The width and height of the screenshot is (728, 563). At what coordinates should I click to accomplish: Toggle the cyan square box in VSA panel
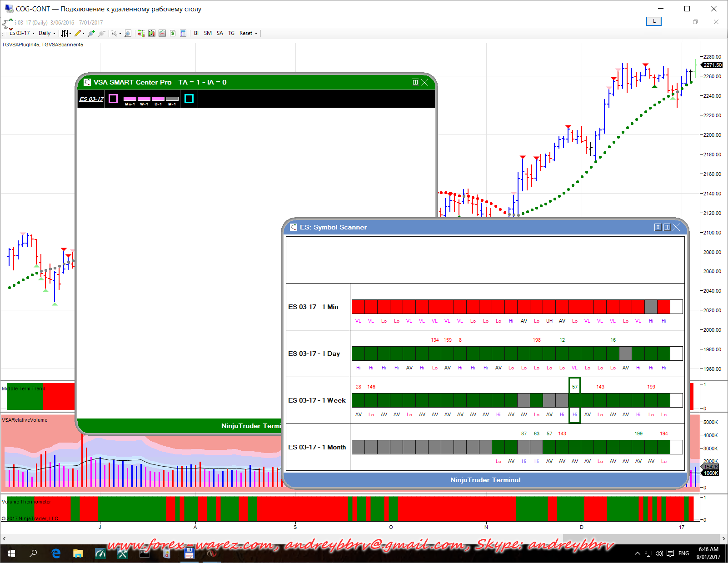click(x=189, y=99)
